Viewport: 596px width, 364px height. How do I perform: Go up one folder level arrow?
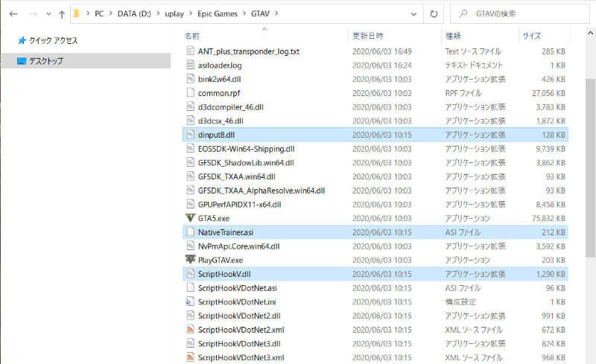point(62,14)
